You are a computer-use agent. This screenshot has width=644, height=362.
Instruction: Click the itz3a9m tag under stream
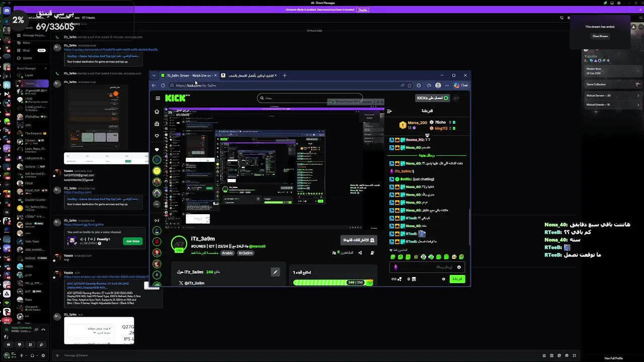tap(246, 253)
